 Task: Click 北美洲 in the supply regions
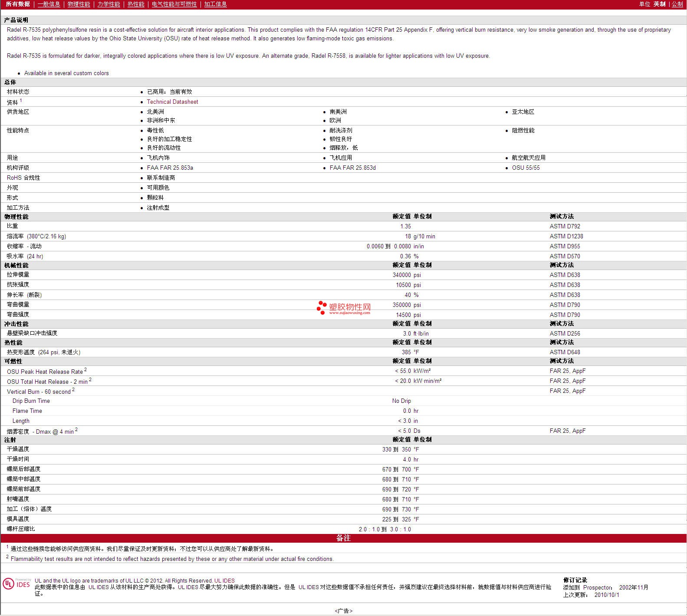tap(155, 112)
